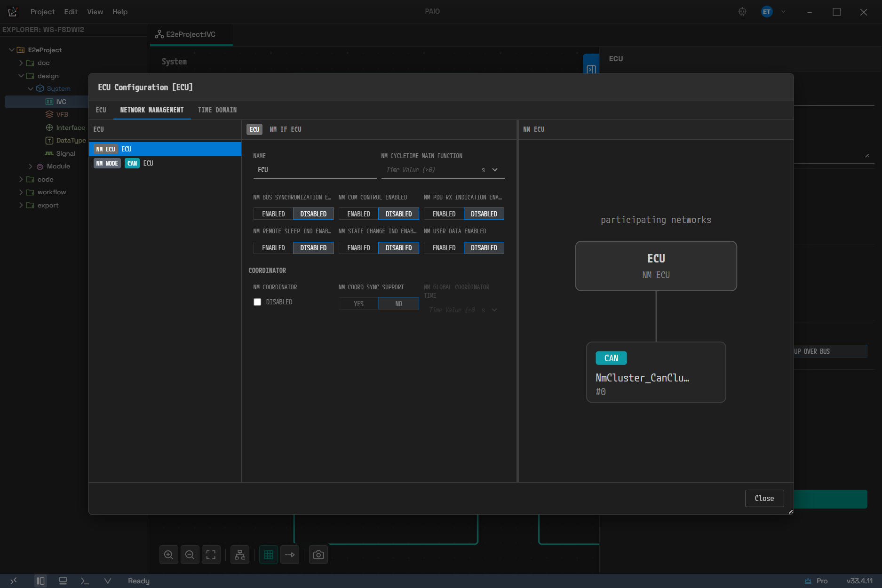Open NM Cycletime unit dropdown
The height and width of the screenshot is (588, 882).
coord(490,170)
